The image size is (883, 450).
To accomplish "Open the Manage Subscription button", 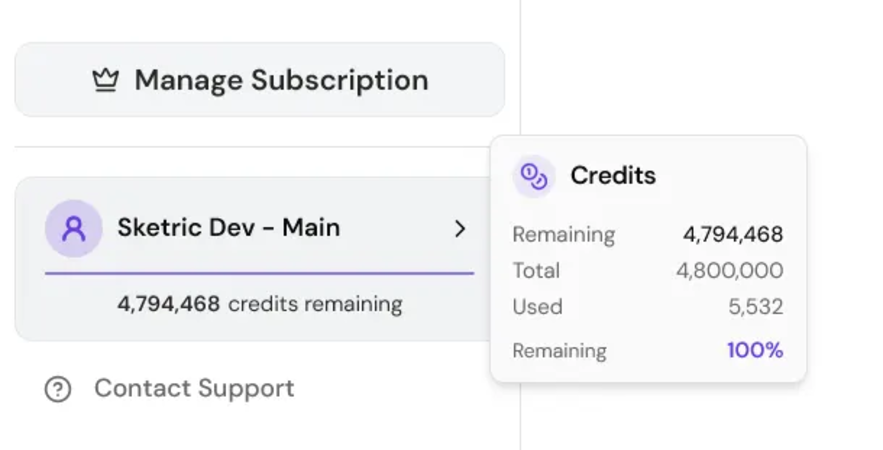I will (x=260, y=79).
